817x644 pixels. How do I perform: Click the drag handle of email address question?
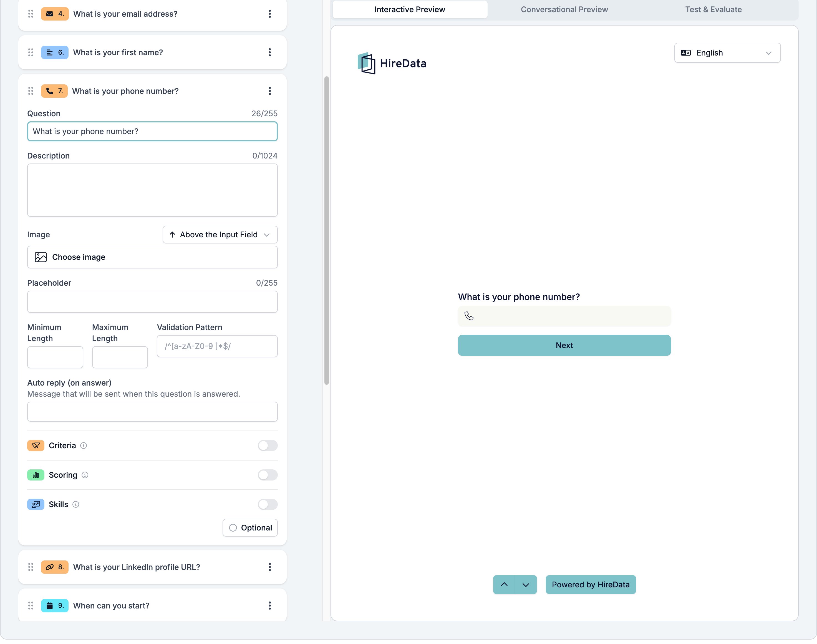coord(31,14)
